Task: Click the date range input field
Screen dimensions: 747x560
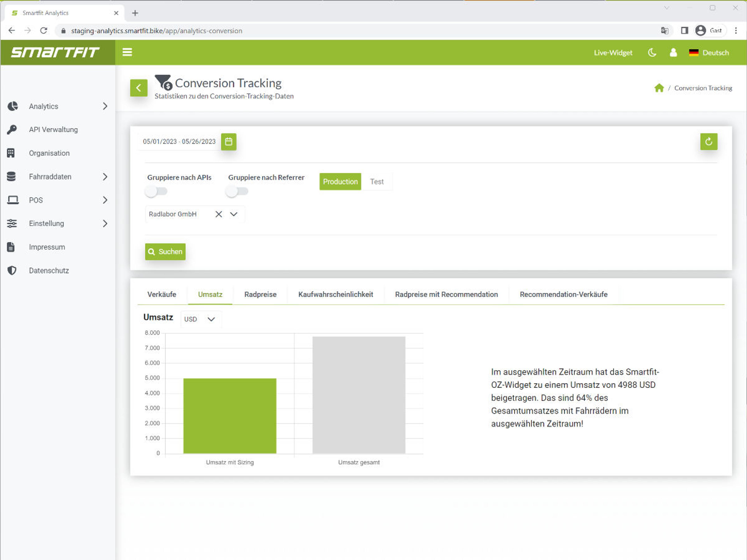Action: point(179,141)
